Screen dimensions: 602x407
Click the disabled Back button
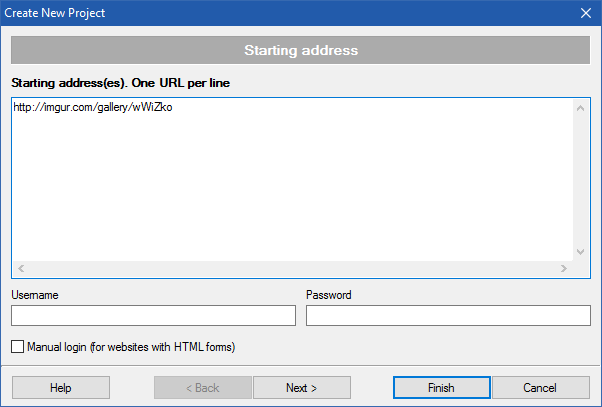pyautogui.click(x=203, y=388)
